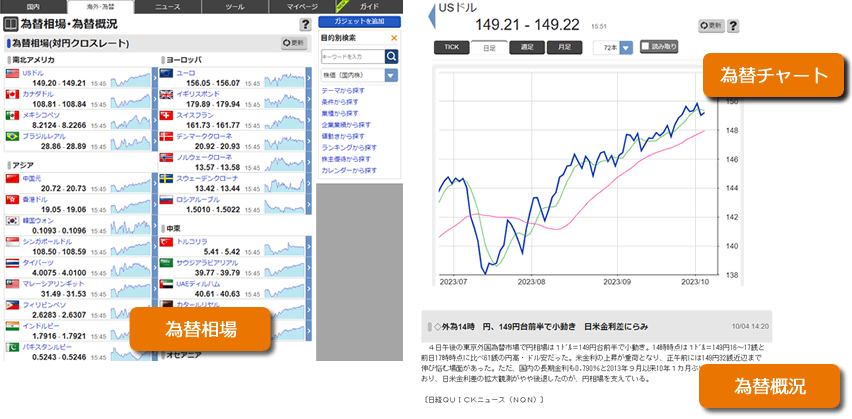
Task: Click the book icon beside 為替相場・為替概況 title
Action: point(10,22)
